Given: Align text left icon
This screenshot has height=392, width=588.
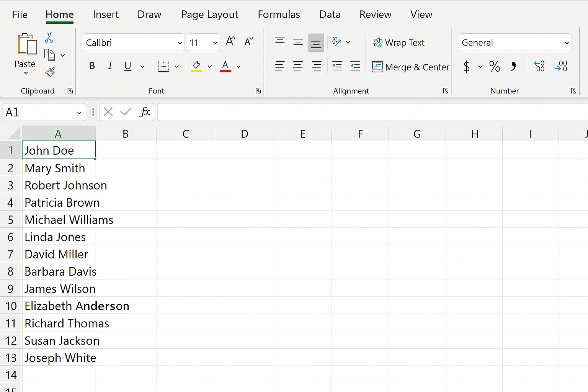Looking at the screenshot, I should coord(280,66).
